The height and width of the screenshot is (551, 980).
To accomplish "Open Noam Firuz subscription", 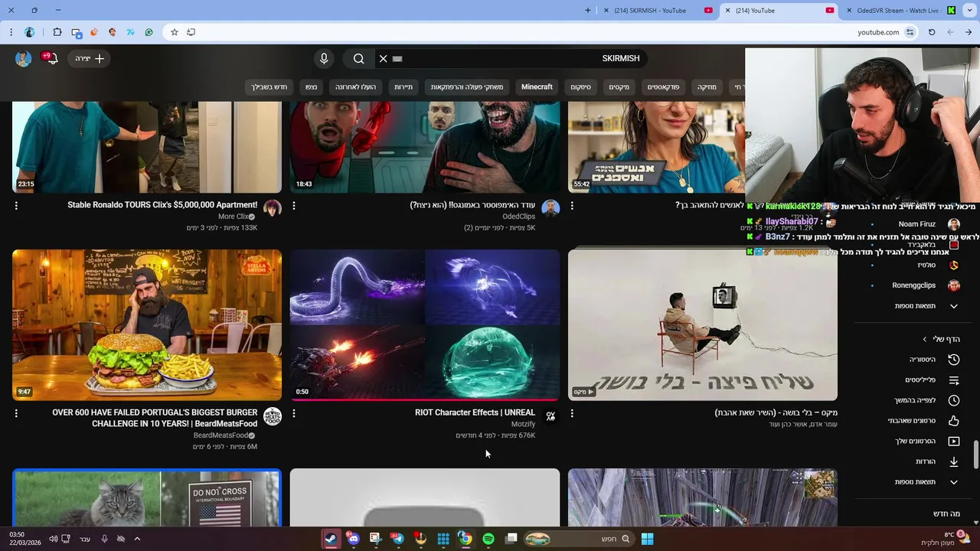I will 916,224.
